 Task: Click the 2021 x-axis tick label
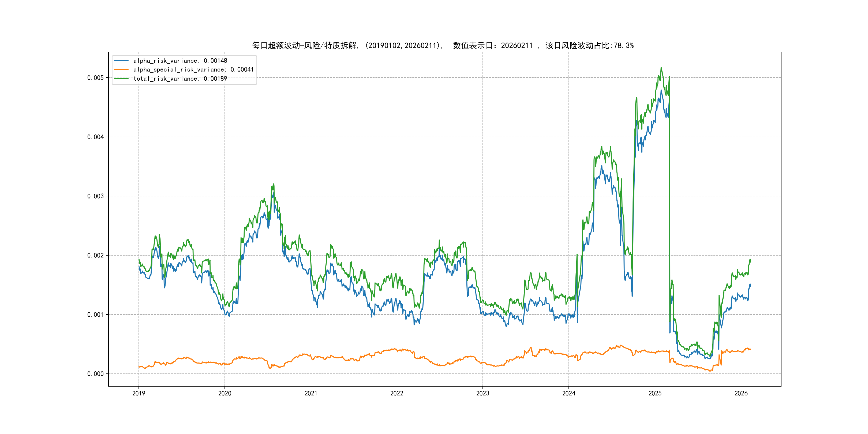(311, 393)
